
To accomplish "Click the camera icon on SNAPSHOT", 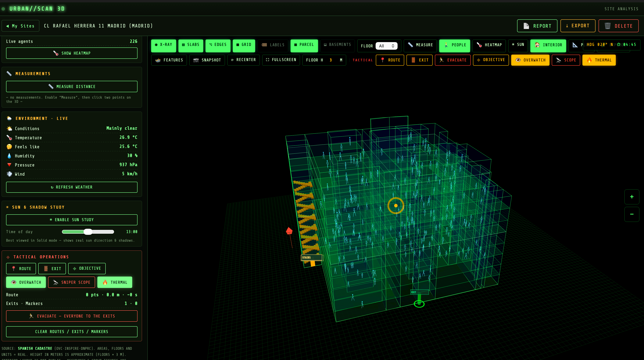I will 196,60.
